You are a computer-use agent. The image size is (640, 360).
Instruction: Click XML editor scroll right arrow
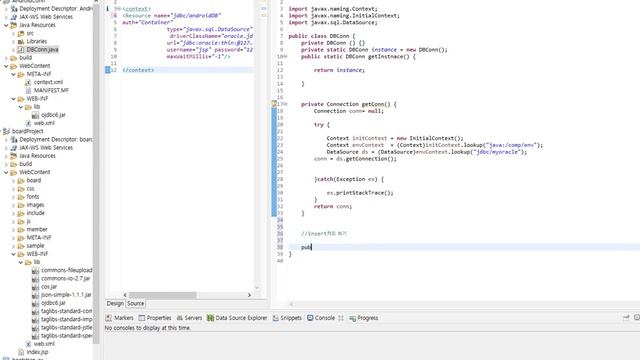coord(249,295)
